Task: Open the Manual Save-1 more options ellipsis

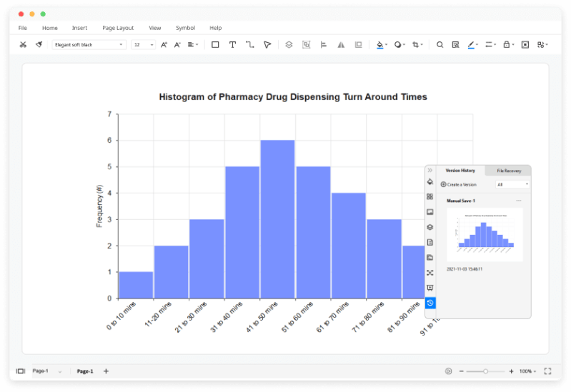Action: pyautogui.click(x=519, y=201)
